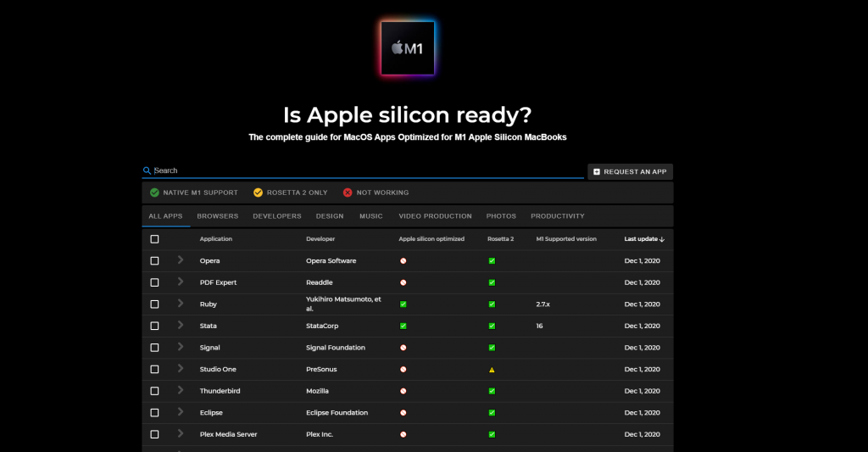Focus the Search input field
Viewport: 868px width, 452px height.
363,170
